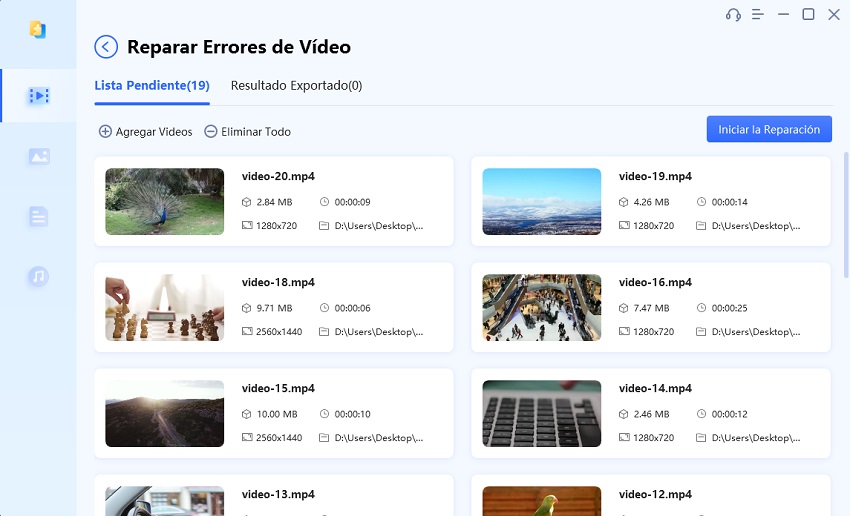This screenshot has width=850, height=516.
Task: Click the file name video-12.mp4
Action: tap(655, 494)
